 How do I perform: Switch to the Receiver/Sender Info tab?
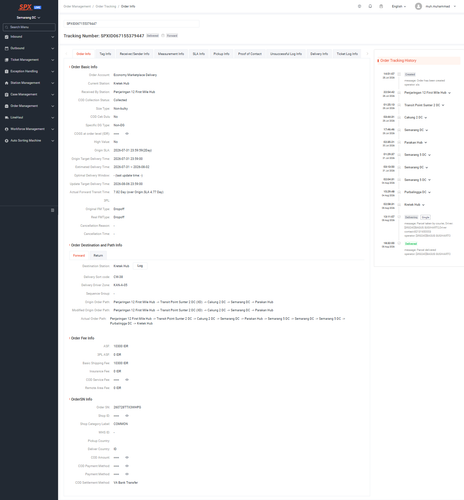point(135,54)
